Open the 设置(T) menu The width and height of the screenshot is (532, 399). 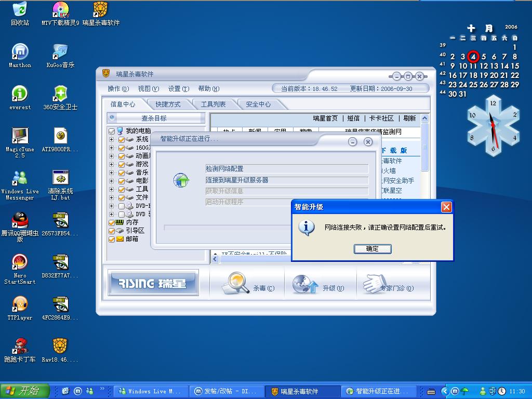[x=179, y=89]
